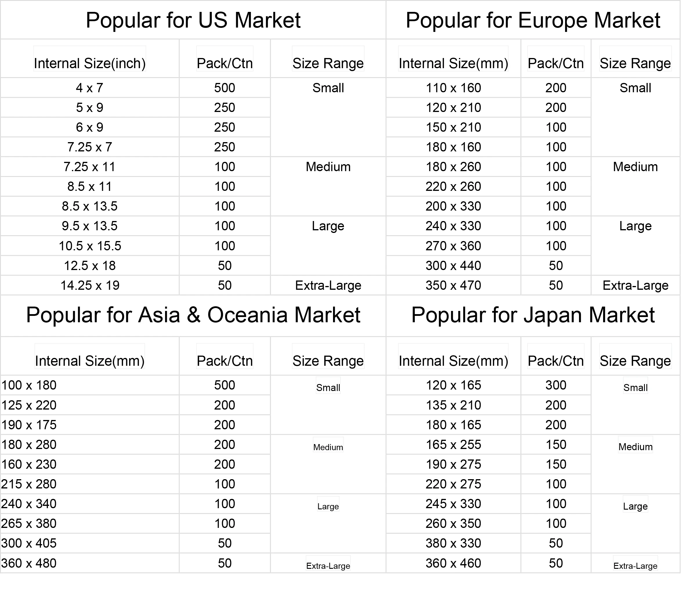Click the US market 4 x 7 size cell
Viewport: 700px width, 592px height.
tap(90, 88)
